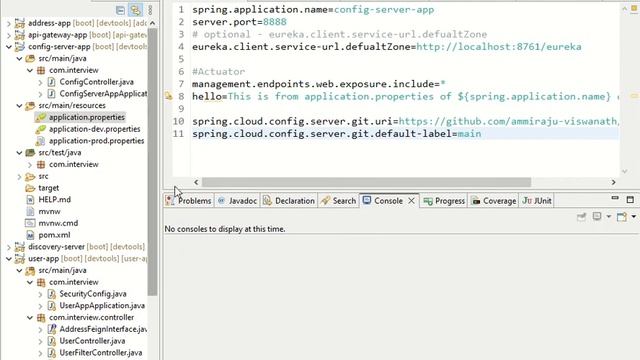
Task: Collapse the user-app project
Action: [x=9, y=259]
